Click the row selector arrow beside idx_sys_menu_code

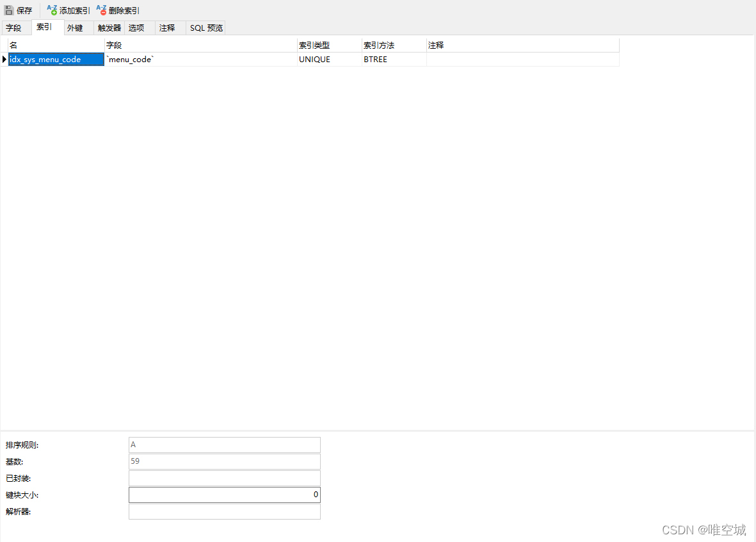(4, 58)
